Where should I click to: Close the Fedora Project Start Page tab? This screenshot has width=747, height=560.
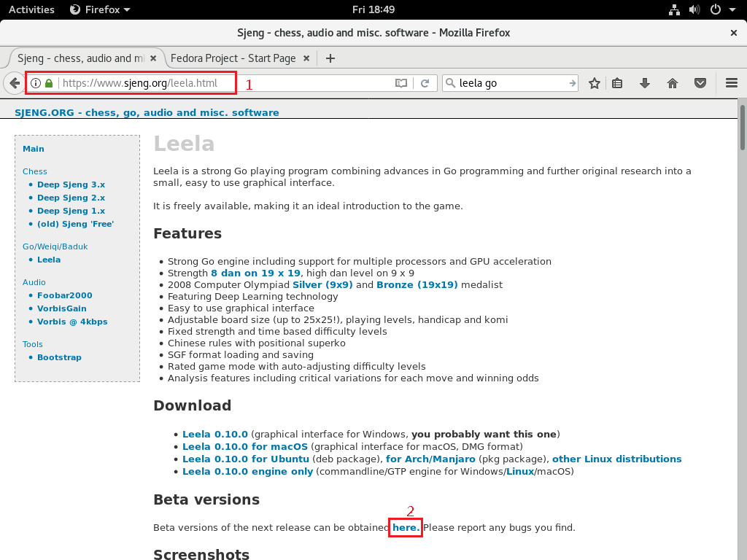306,58
